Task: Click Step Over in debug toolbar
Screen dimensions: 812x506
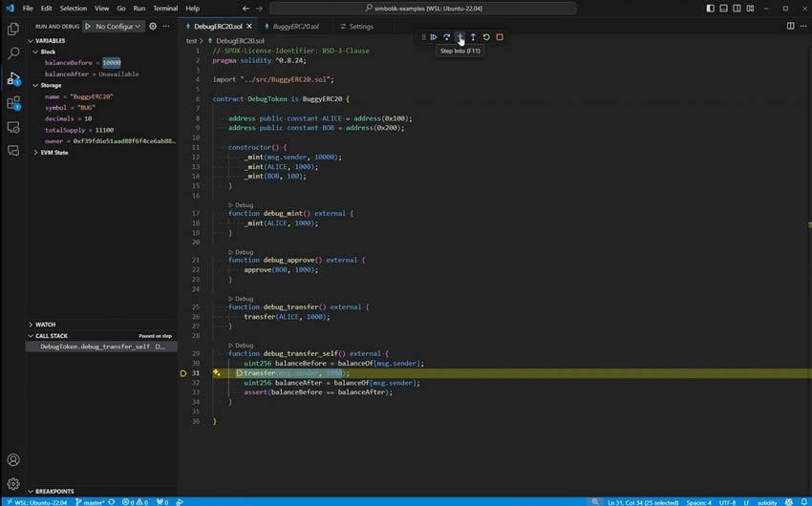Action: (446, 37)
